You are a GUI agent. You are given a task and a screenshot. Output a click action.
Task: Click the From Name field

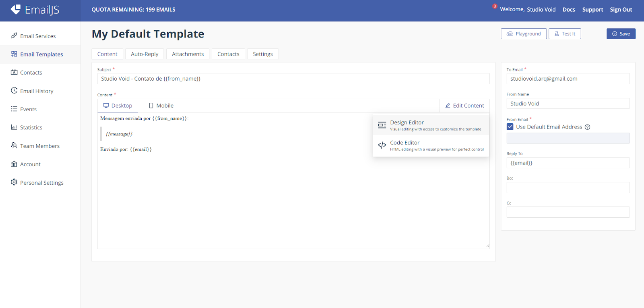click(x=568, y=104)
